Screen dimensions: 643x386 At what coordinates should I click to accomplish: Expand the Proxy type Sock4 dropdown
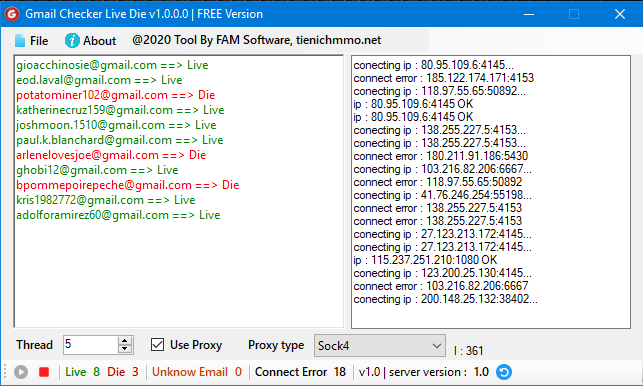(380, 345)
